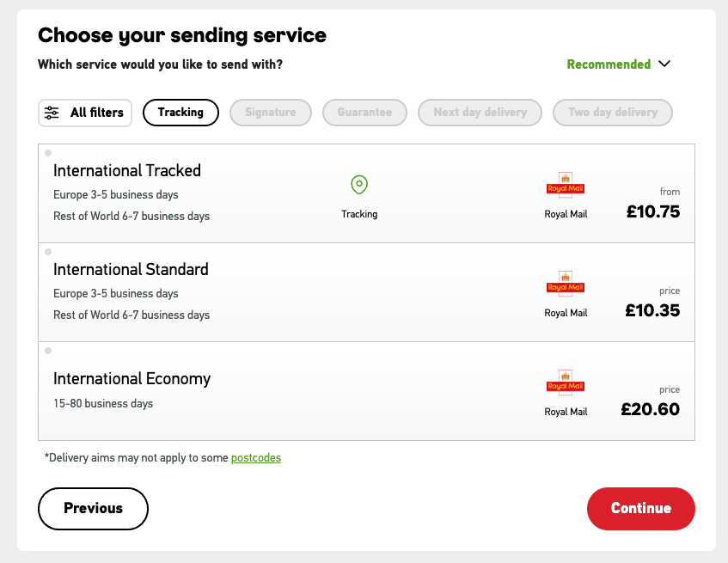Choose the Next day delivery filter
Screen dimensions: 728x563
click(x=480, y=113)
